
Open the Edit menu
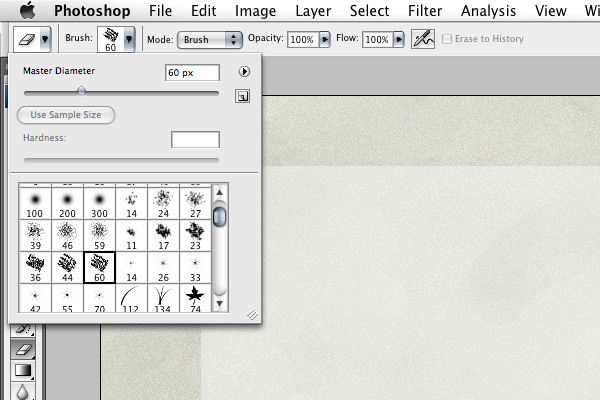[x=204, y=11]
